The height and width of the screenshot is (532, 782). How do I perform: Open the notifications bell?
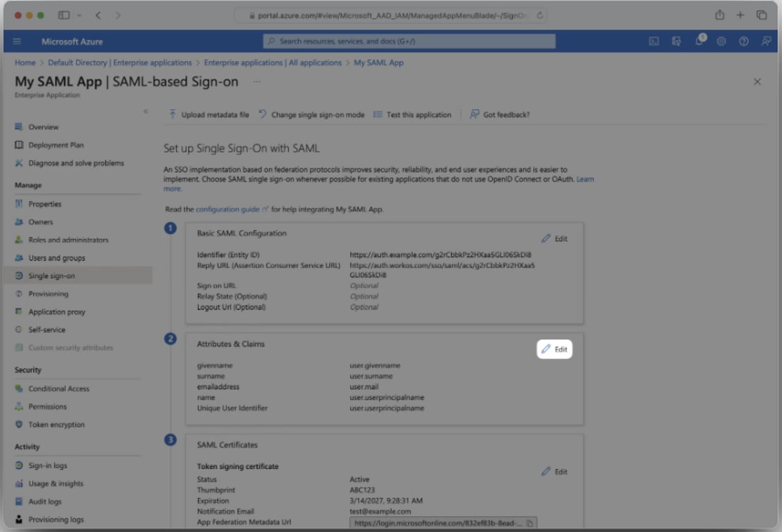(x=700, y=41)
